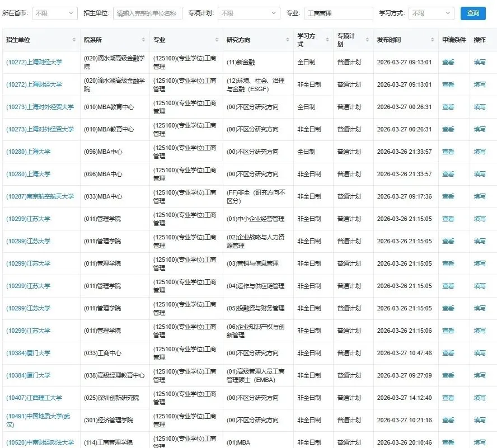Select timestamp 2026-03-27 10:47:48
The image size is (497, 448).
point(404,353)
